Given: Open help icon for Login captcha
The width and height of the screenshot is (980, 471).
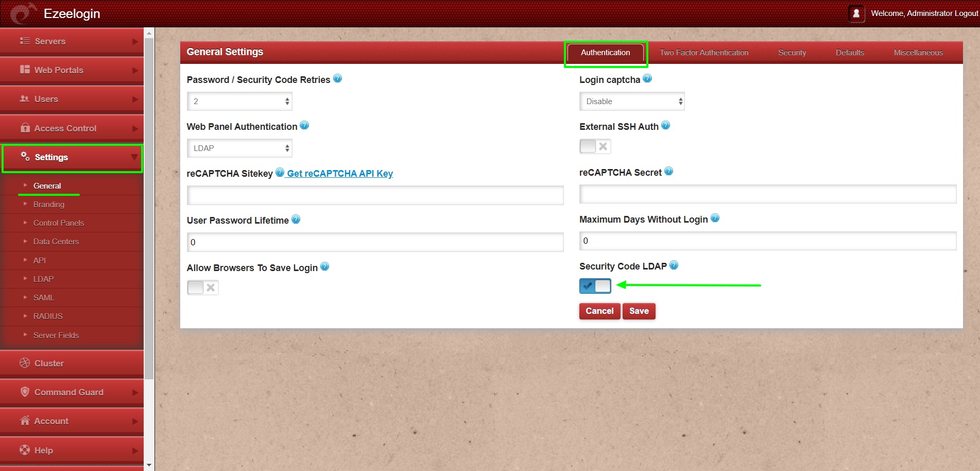Looking at the screenshot, I should [647, 78].
